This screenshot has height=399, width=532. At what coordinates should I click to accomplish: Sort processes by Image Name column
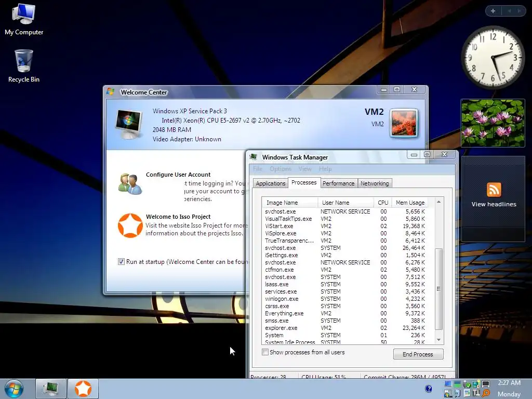[290, 203]
